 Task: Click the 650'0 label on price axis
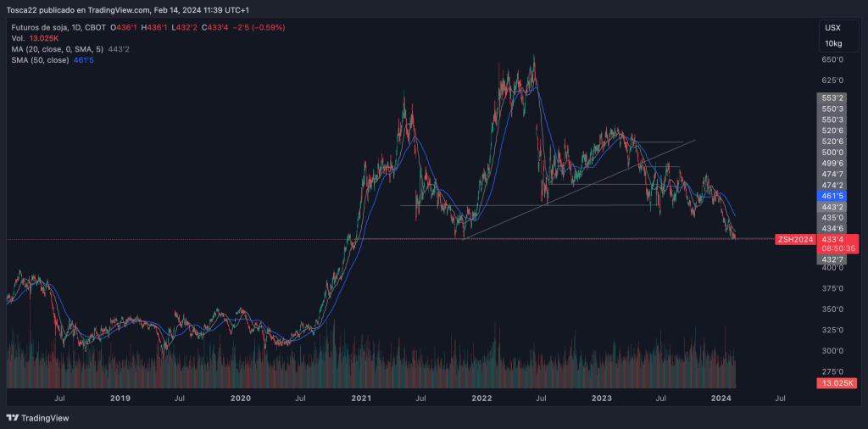[832, 59]
